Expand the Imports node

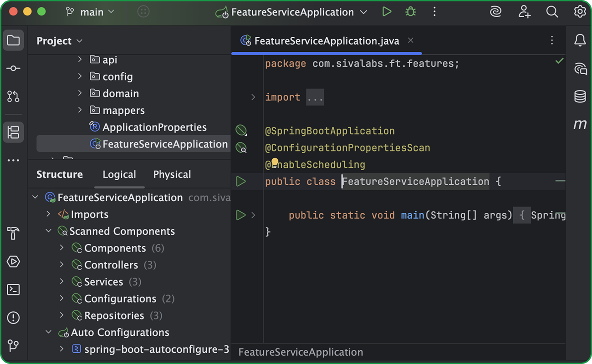click(49, 214)
